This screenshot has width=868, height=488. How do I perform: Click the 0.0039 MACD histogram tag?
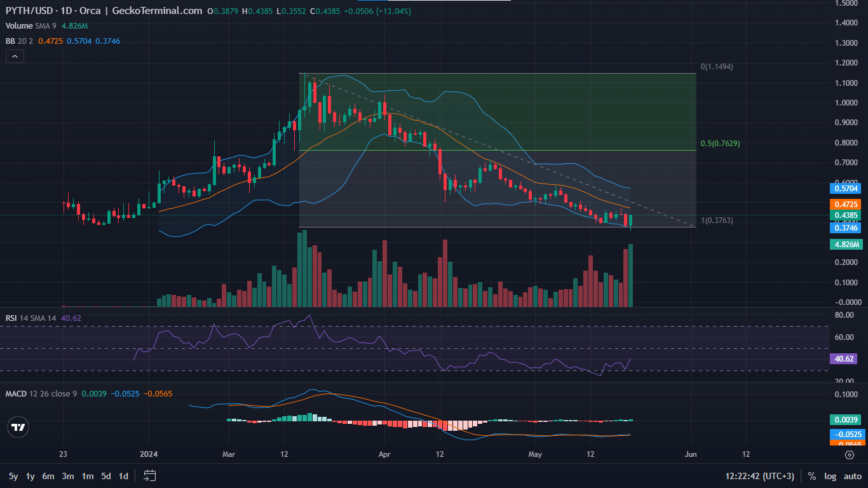[x=845, y=419]
